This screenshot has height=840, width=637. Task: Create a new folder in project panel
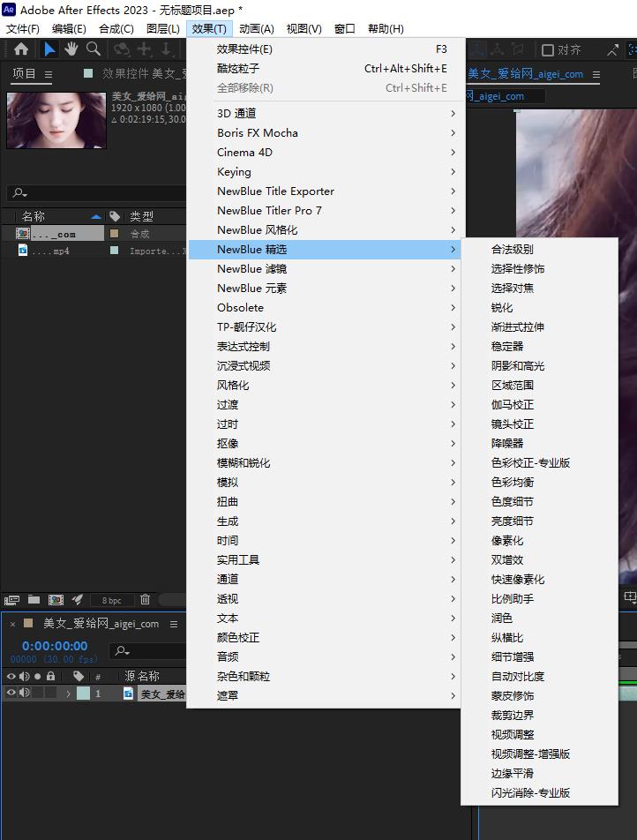[x=34, y=599]
